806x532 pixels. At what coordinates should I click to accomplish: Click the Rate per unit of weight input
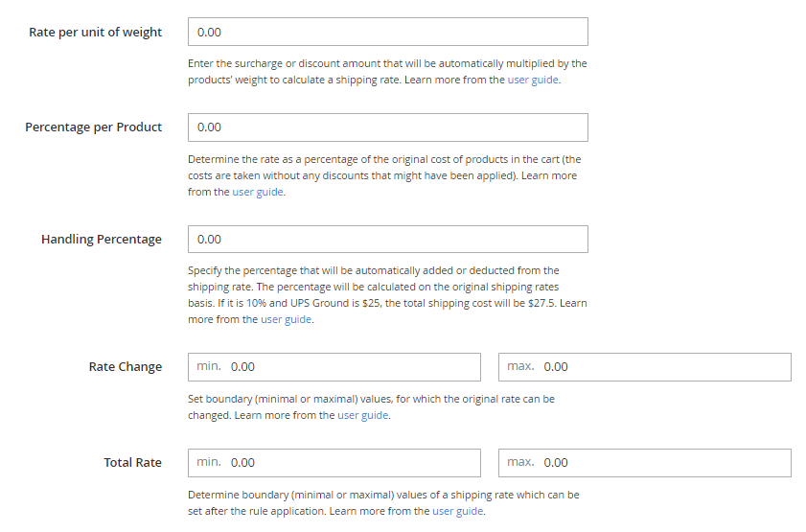point(387,32)
